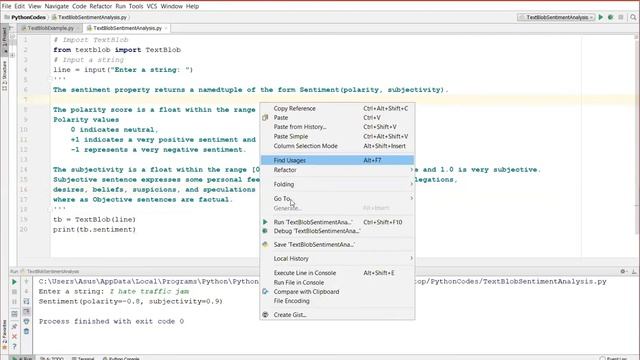The image size is (640, 360).
Task: Open Structure tool window side tab
Action: click(4, 76)
